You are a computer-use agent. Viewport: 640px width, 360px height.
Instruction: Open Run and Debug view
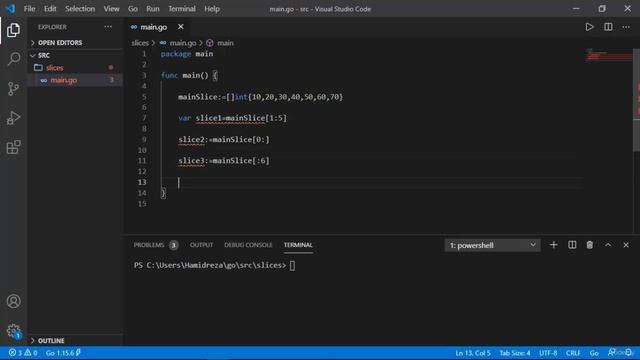[x=13, y=118]
